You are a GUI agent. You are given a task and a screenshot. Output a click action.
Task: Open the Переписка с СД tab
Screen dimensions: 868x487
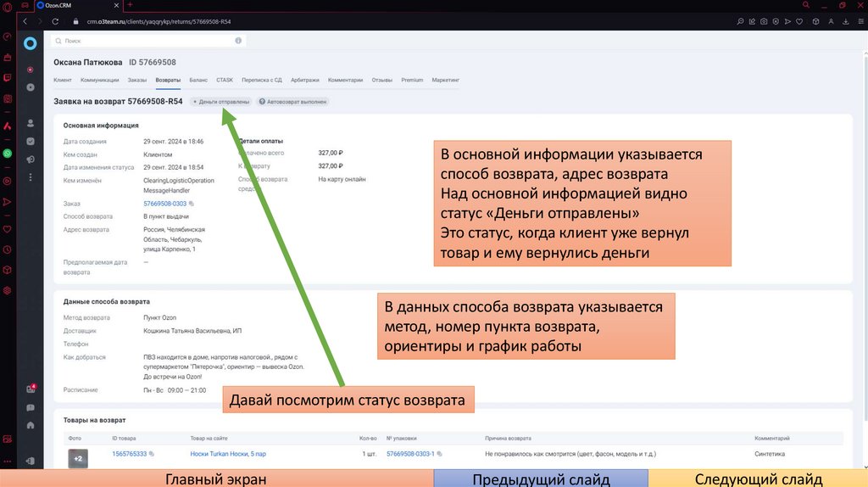(262, 80)
